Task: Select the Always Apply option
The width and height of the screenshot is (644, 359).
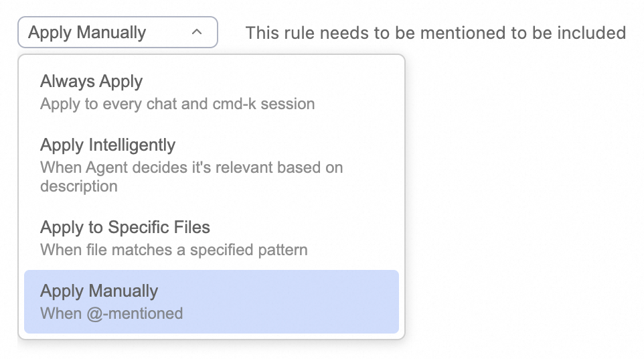Action: (91, 82)
